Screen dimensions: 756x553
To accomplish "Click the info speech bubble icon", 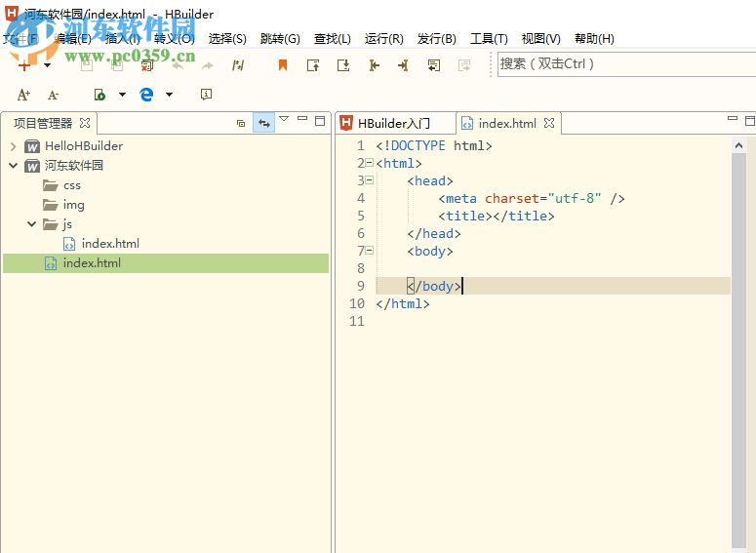I will pyautogui.click(x=207, y=95).
